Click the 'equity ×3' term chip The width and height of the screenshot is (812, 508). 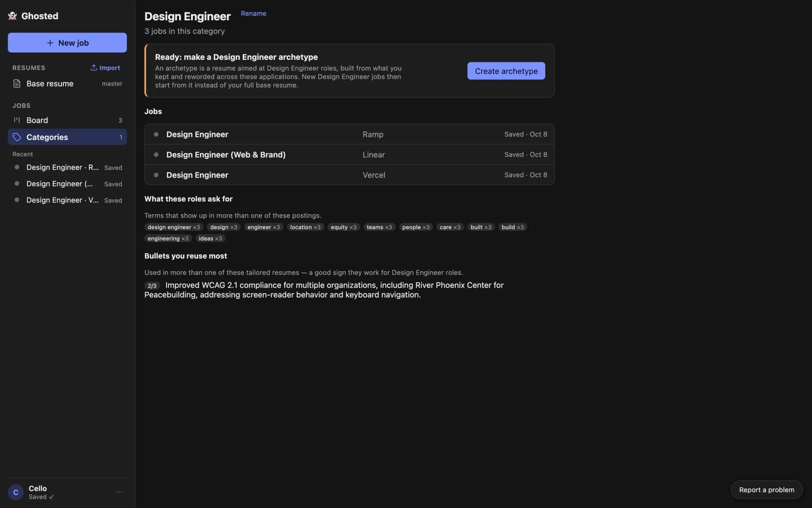coord(343,227)
